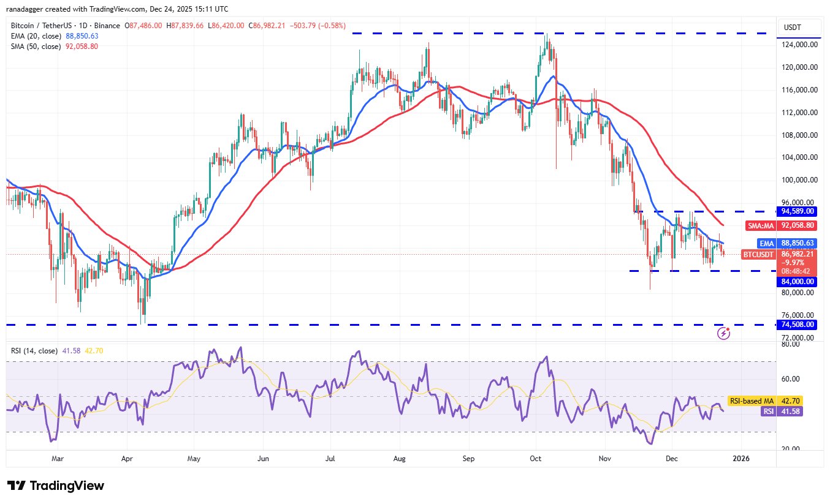Click the purple lightning bolt event icon
Image resolution: width=830 pixels, height=504 pixels.
(x=724, y=333)
